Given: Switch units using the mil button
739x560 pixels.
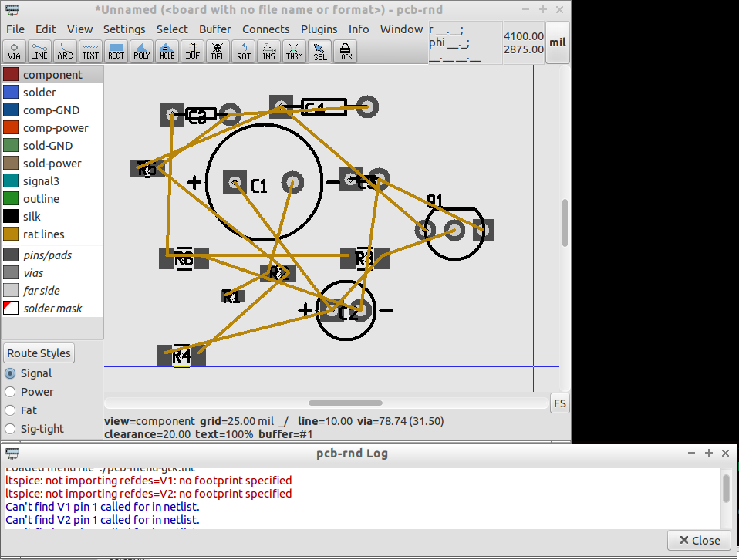Looking at the screenshot, I should [557, 42].
